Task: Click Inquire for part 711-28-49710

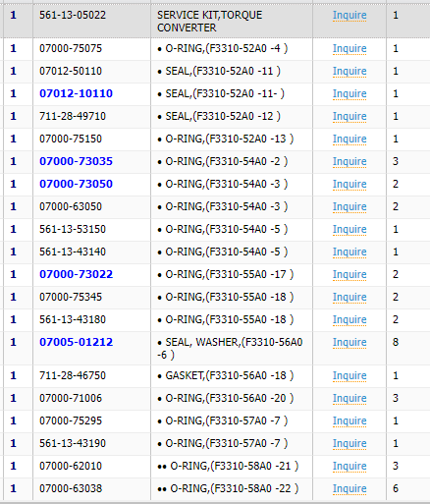Action: [349, 117]
